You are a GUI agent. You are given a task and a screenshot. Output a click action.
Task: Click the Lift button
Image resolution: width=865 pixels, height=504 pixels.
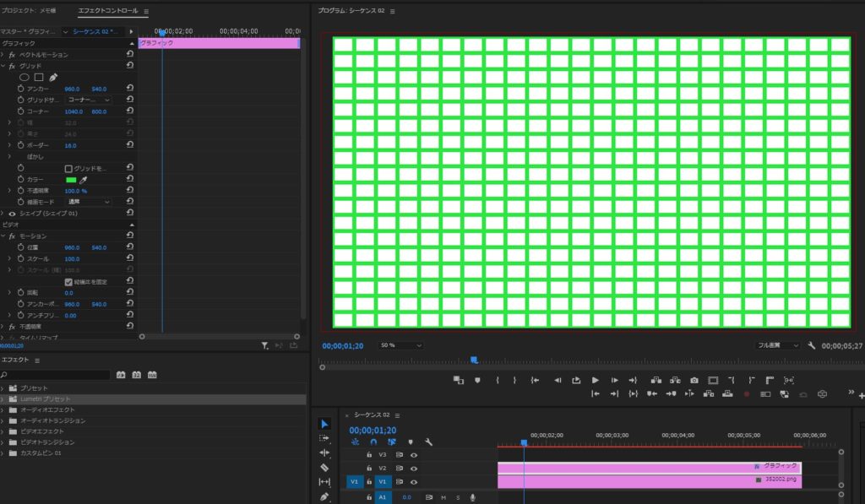[x=656, y=380]
